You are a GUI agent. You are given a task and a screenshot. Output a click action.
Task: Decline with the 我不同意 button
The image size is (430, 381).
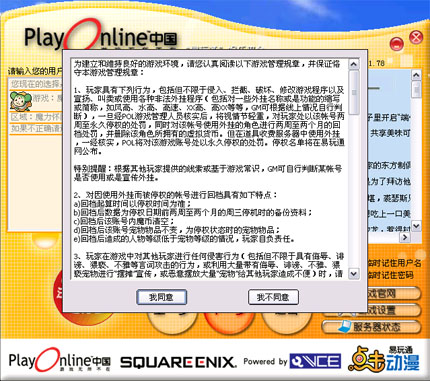click(x=273, y=297)
